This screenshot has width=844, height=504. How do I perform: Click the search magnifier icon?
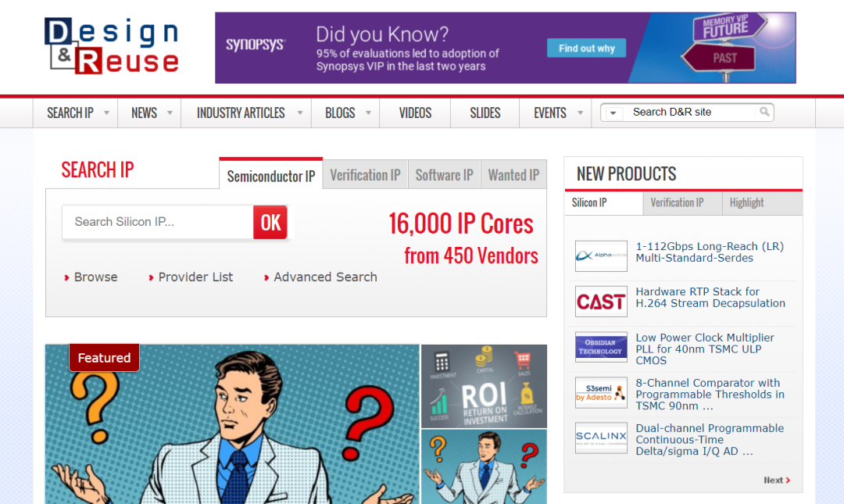pos(764,112)
